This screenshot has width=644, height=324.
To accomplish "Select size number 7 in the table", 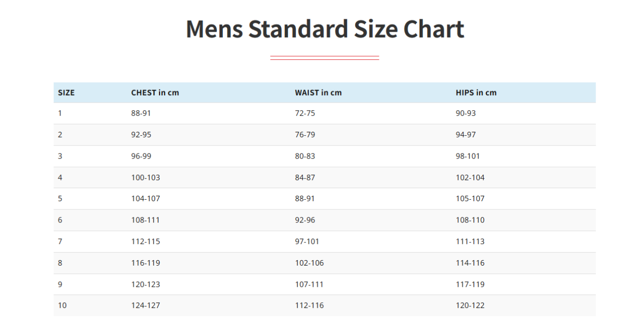I will pos(60,241).
